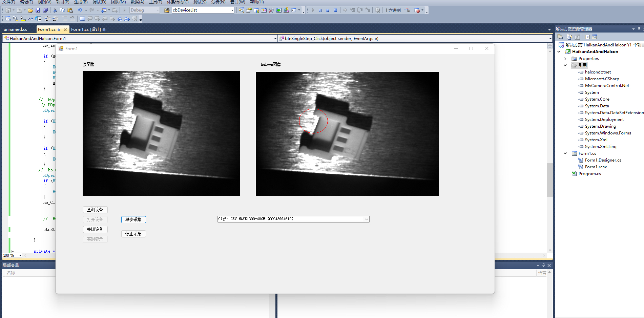The height and width of the screenshot is (318, 644).
Task: Comment out the selected lines icon
Action: click(65, 19)
